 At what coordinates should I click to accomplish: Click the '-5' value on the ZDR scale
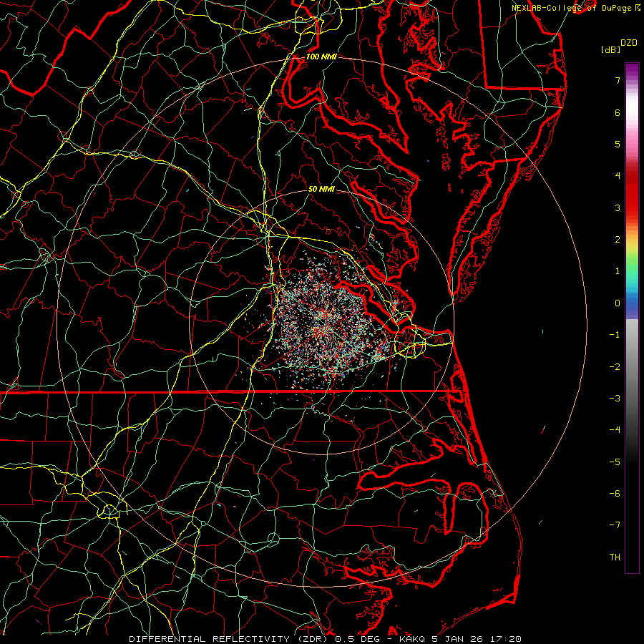tap(615, 462)
